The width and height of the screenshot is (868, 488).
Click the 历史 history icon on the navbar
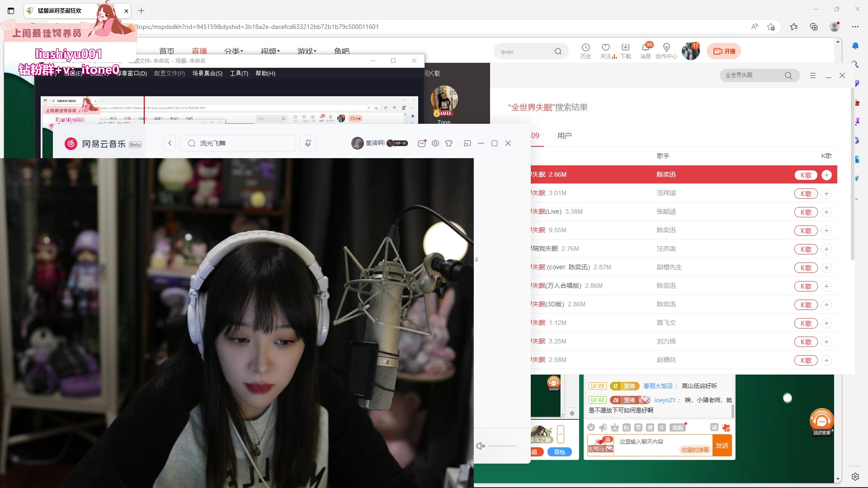point(586,51)
